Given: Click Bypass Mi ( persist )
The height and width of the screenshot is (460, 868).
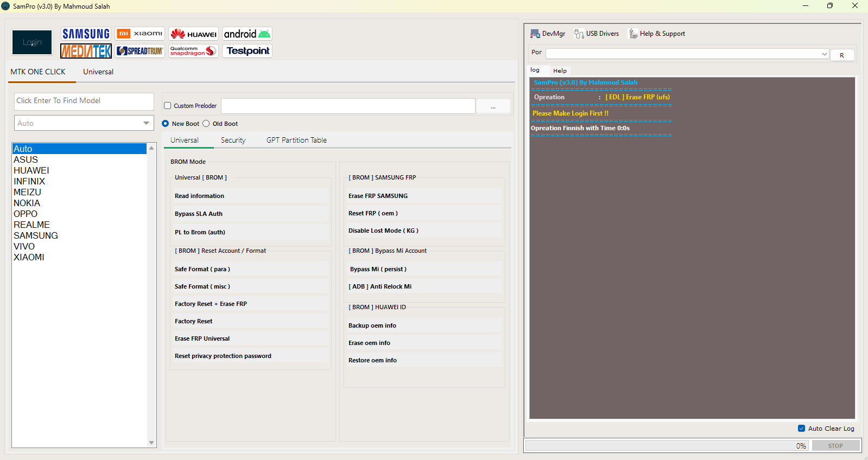Looking at the screenshot, I should 425,269.
